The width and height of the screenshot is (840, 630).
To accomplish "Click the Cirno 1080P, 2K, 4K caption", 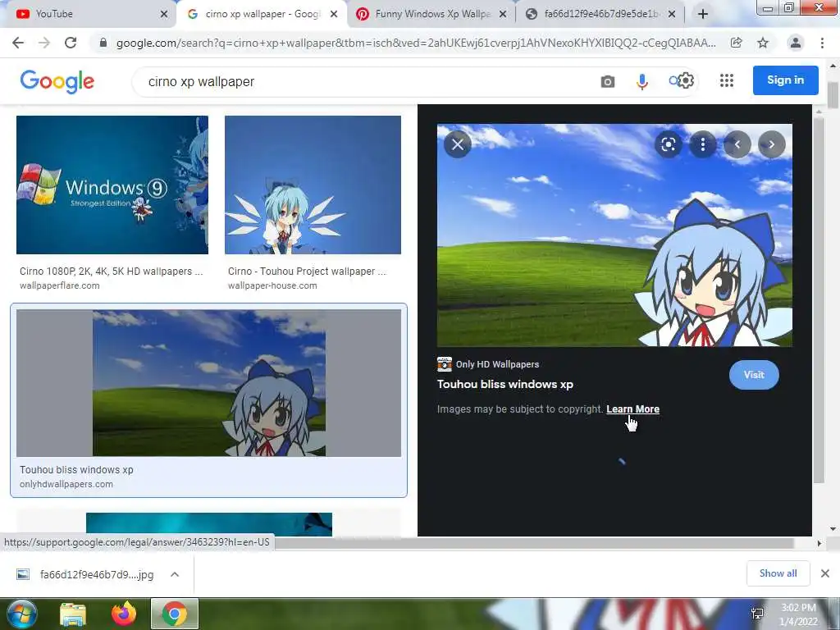I will (112, 271).
